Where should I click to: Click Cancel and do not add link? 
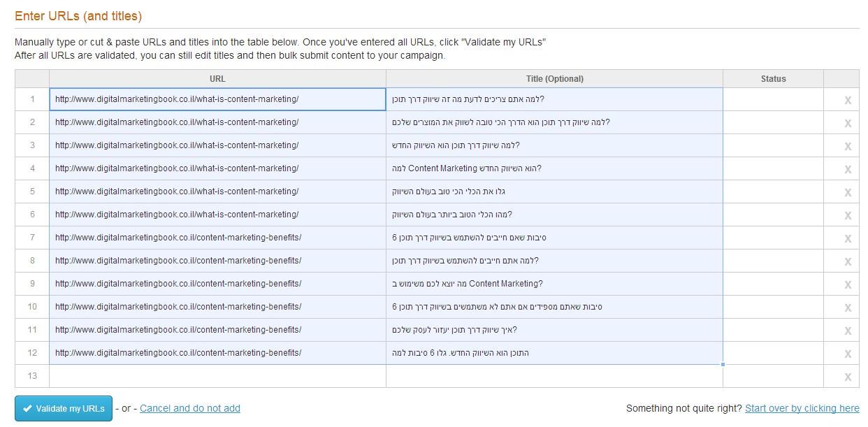click(x=190, y=408)
